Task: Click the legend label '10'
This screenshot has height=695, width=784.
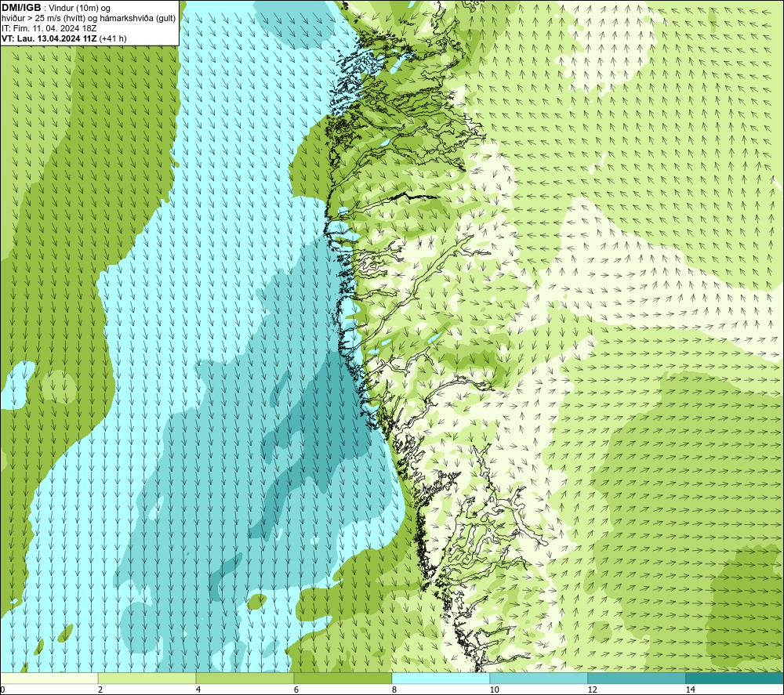Action: coord(495,690)
